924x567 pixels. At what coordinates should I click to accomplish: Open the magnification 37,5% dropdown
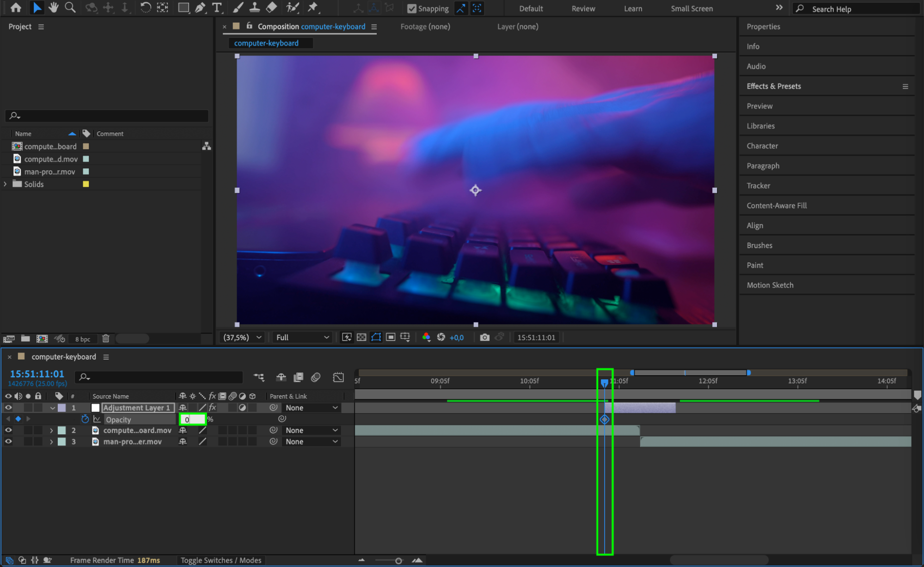point(242,337)
